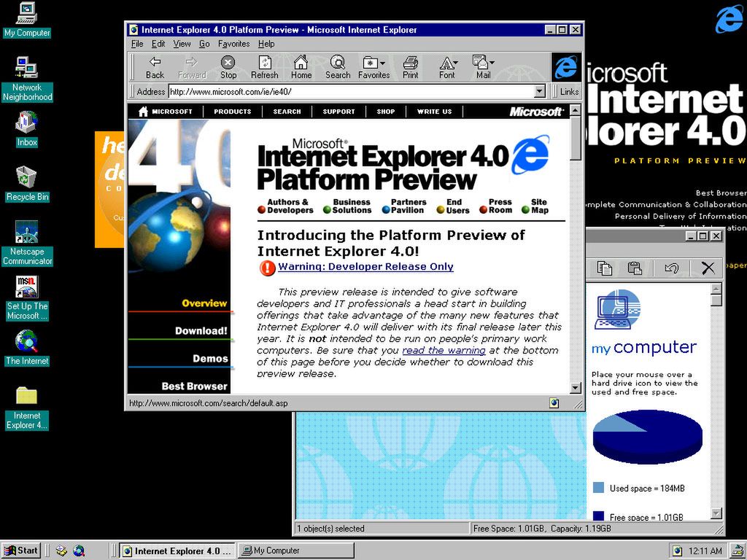Select the Netscape Communicator desktop icon

pyautogui.click(x=27, y=243)
